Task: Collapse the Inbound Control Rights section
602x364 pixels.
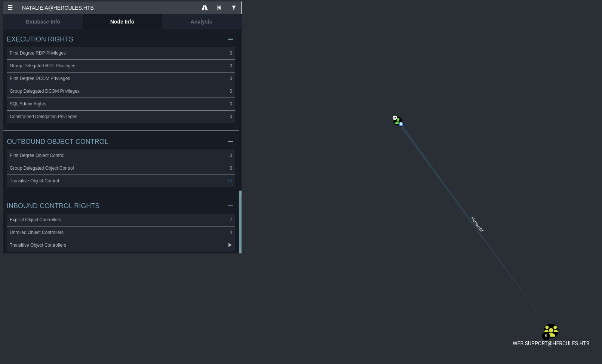Action: tap(230, 206)
